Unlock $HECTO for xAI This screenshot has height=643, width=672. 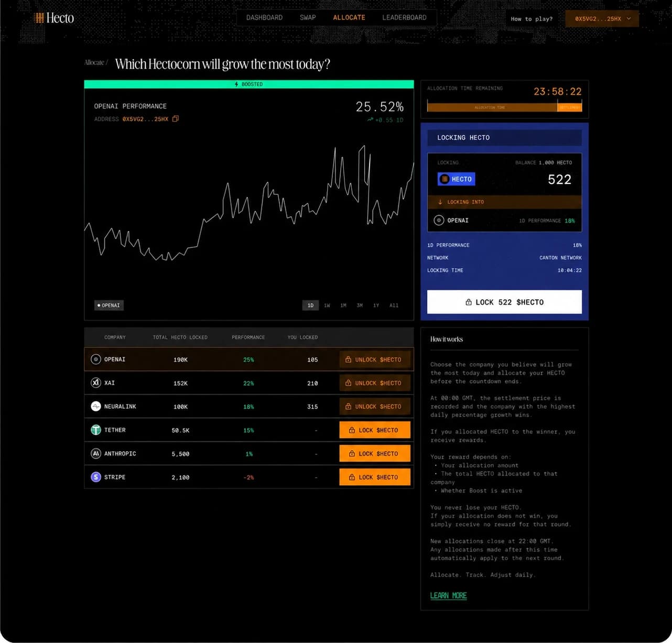(375, 383)
